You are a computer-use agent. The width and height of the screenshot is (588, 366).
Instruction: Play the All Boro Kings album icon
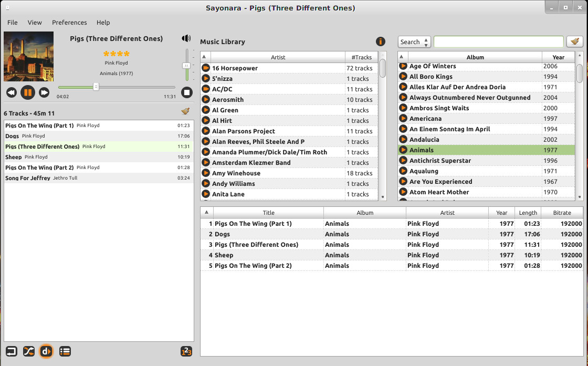[x=403, y=76]
